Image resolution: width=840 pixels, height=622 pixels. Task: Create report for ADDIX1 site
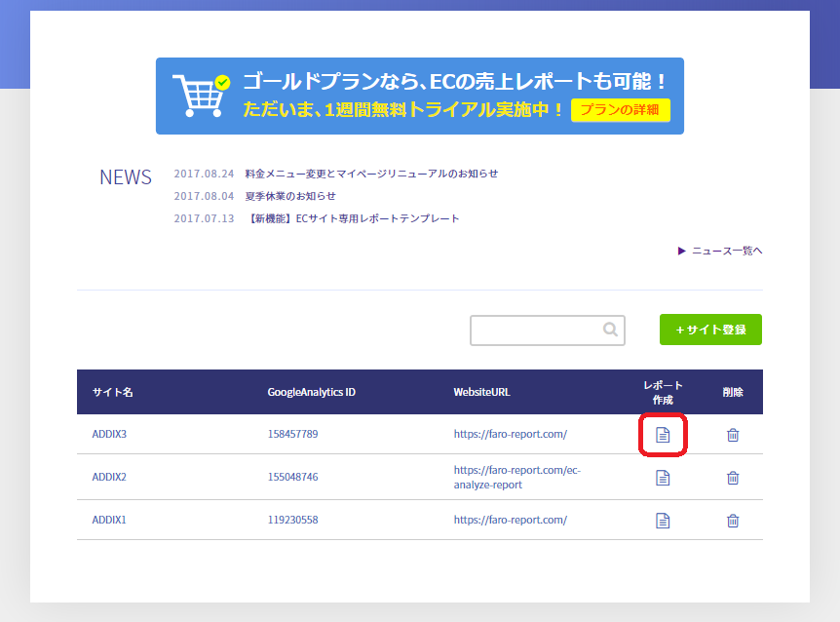663,521
